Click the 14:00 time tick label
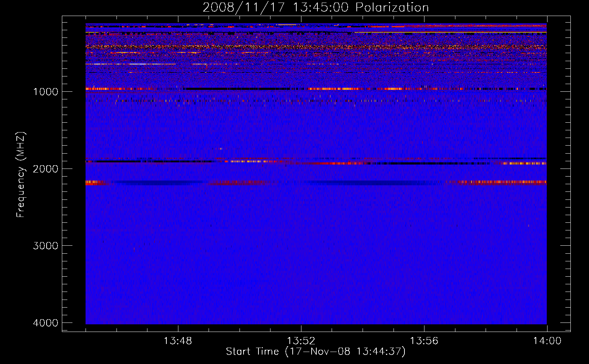Screen dimensions: 589x364 [547, 341]
